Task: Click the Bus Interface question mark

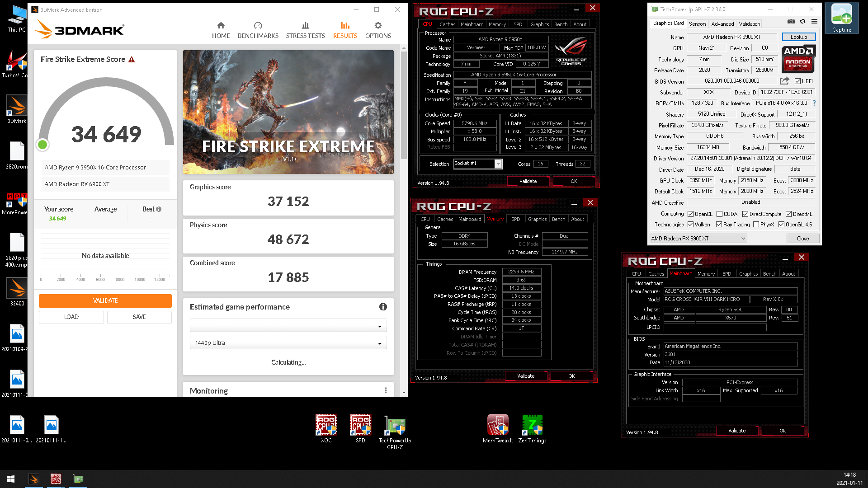Action: (x=814, y=103)
